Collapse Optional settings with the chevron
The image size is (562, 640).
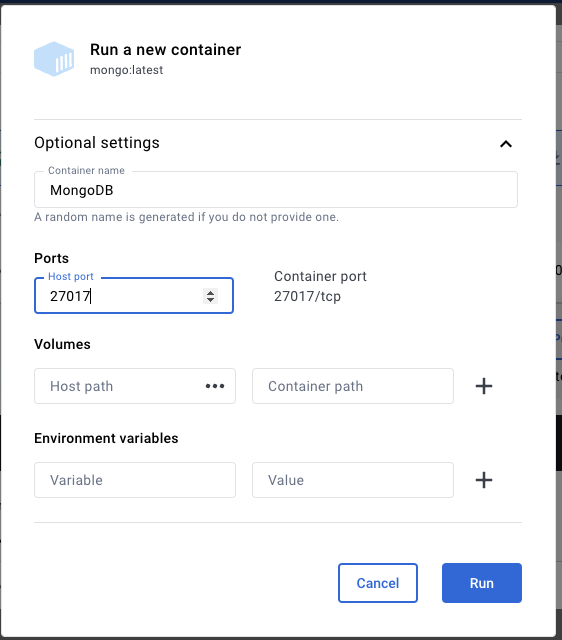506,144
